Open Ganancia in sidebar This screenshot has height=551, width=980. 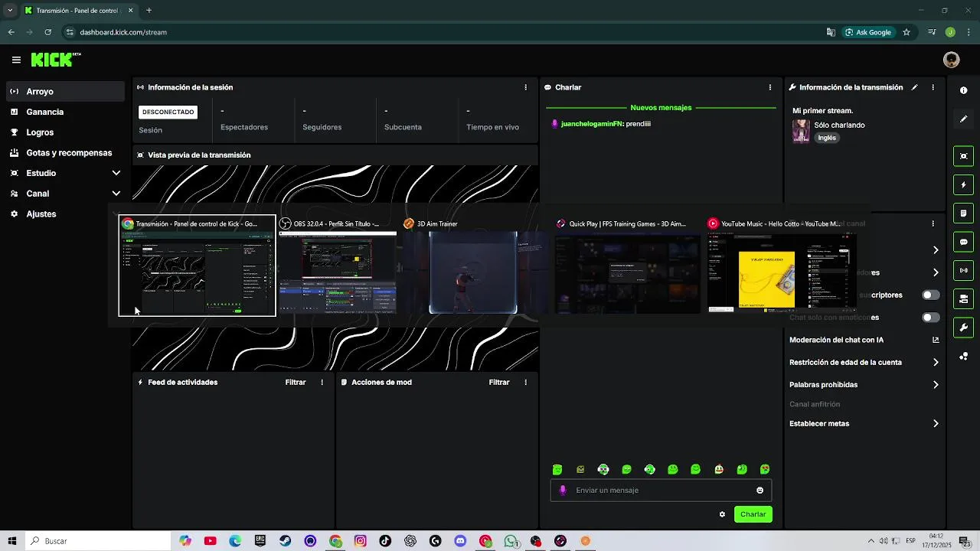coord(66,112)
